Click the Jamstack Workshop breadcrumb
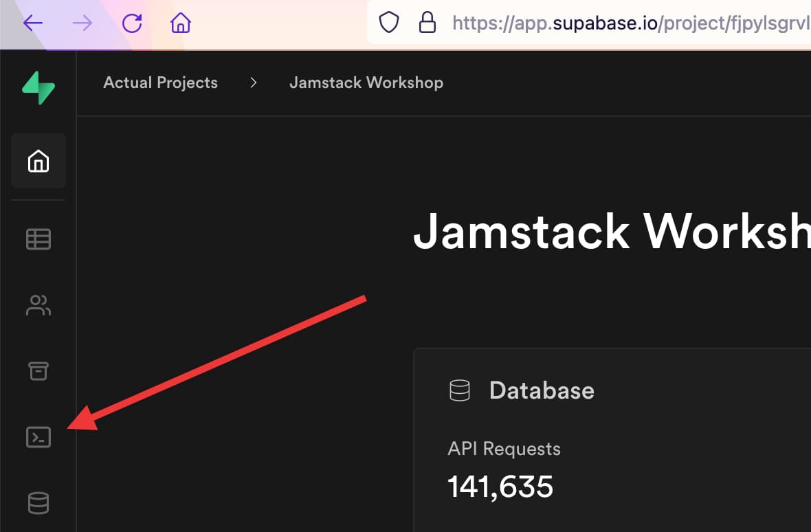 [366, 82]
